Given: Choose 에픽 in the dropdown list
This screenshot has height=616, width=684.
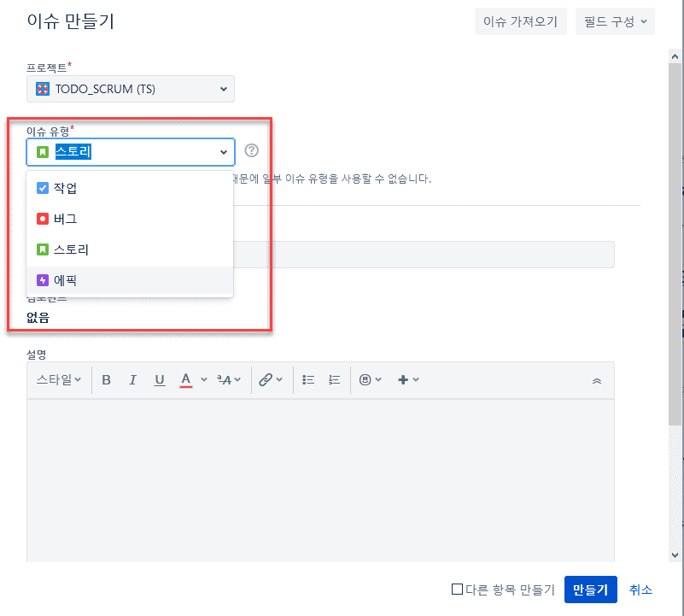Looking at the screenshot, I should pyautogui.click(x=130, y=280).
